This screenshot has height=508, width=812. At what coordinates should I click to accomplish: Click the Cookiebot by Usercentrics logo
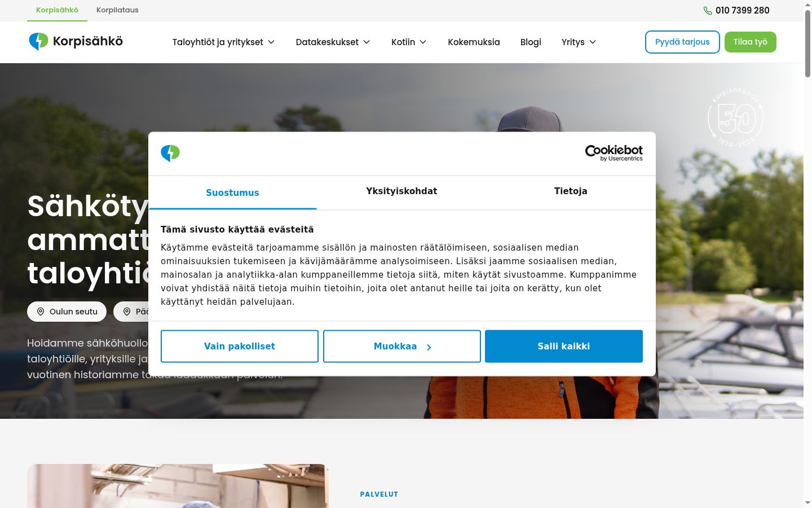click(x=614, y=152)
